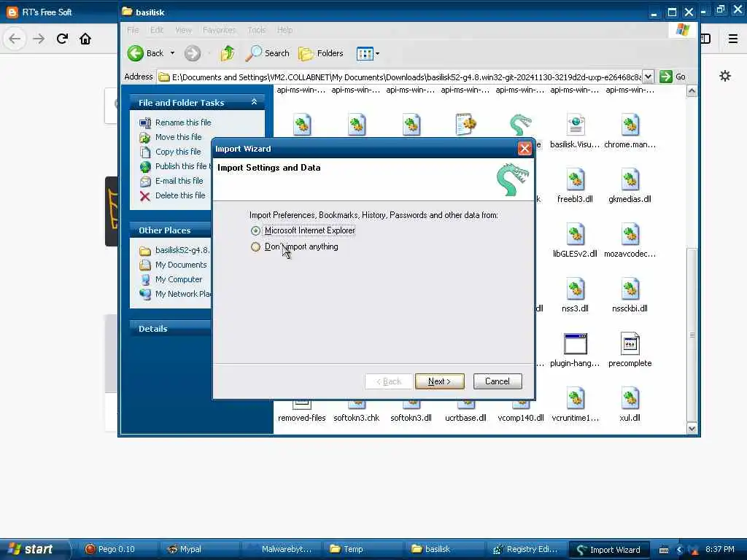747x560 pixels.
Task: Close the Import Wizard dialog
Action: [x=525, y=149]
